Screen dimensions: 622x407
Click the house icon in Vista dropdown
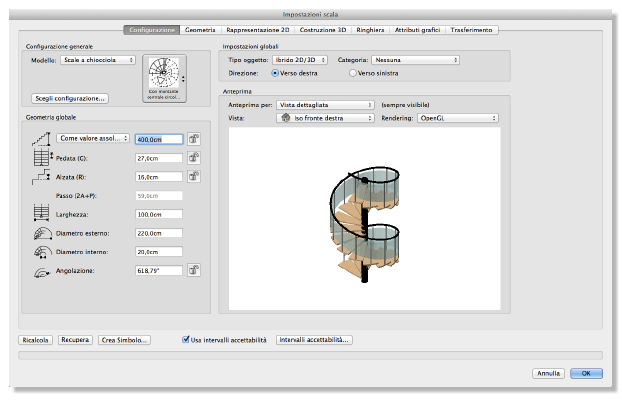coord(285,118)
